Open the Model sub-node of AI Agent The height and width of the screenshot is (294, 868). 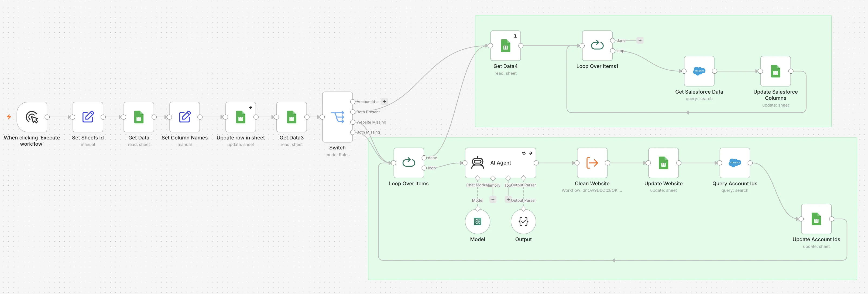[x=478, y=221]
